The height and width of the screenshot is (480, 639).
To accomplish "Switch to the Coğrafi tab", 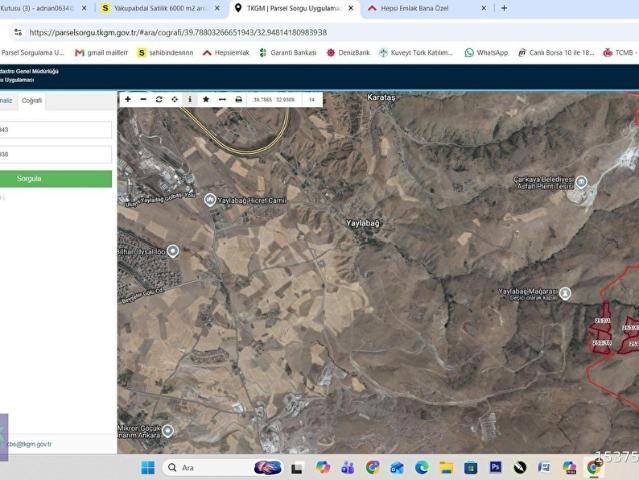I will point(32,101).
